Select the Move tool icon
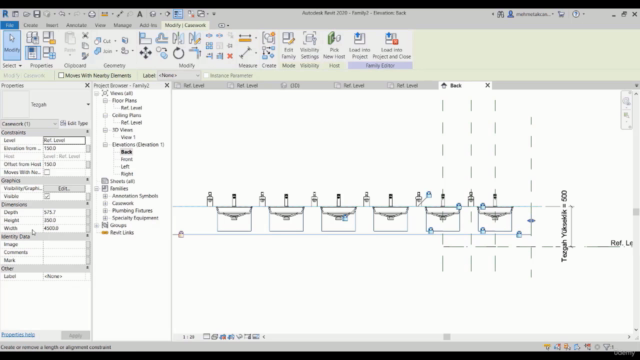The height and width of the screenshot is (360, 640). click(145, 53)
